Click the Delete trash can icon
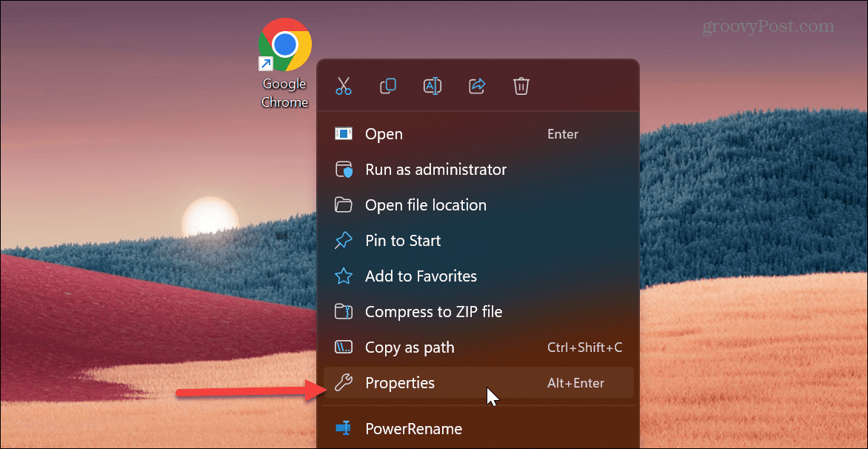Screen dimensions: 868x449 tap(521, 86)
